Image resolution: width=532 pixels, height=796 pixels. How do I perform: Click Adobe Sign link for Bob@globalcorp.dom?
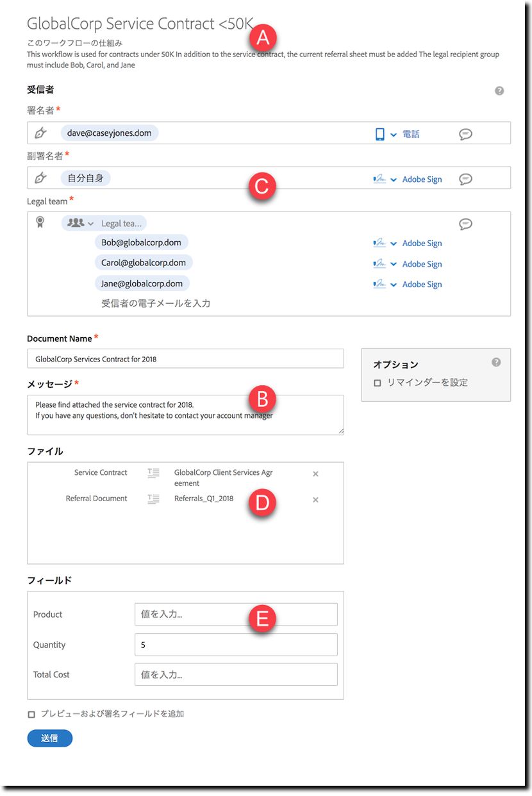pos(422,244)
